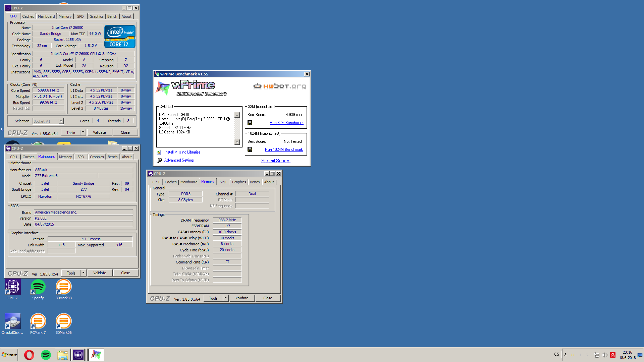Viewport: 644px width, 362px height.
Task: Click save icon next to 1024M benchmark
Action: coord(250,150)
